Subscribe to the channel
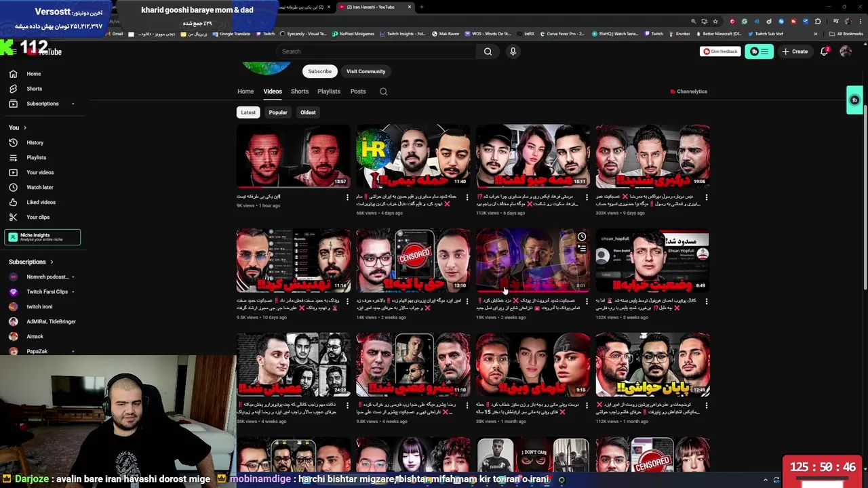868x488 pixels. [x=319, y=71]
